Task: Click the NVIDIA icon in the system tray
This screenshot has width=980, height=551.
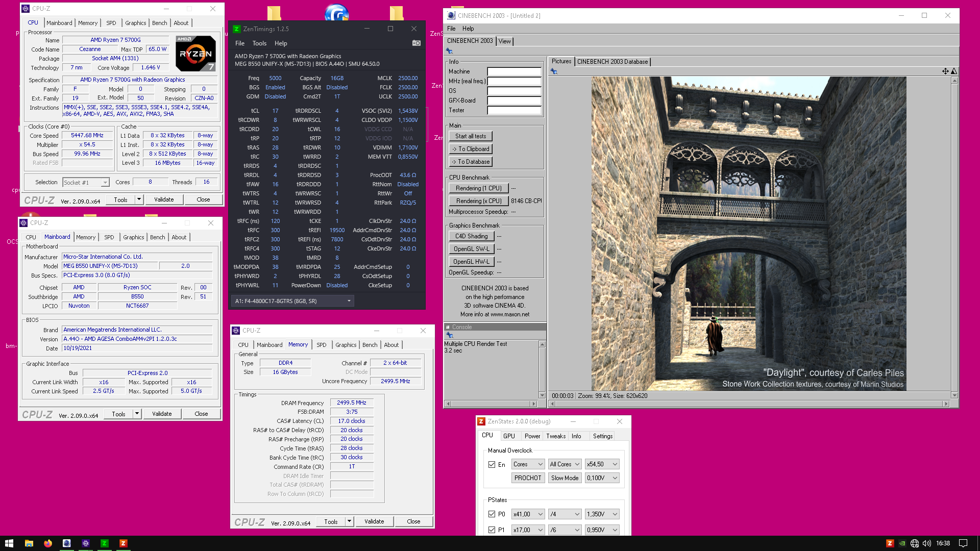Action: click(x=902, y=543)
